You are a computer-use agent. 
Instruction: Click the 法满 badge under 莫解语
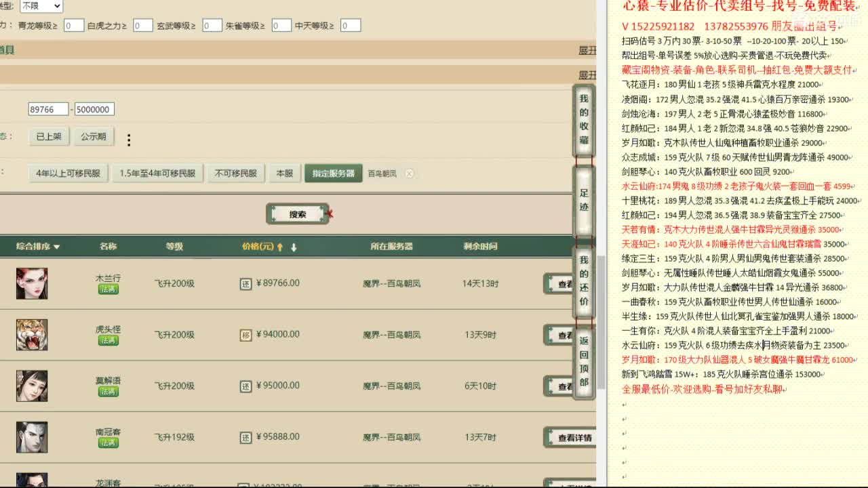[x=108, y=392]
